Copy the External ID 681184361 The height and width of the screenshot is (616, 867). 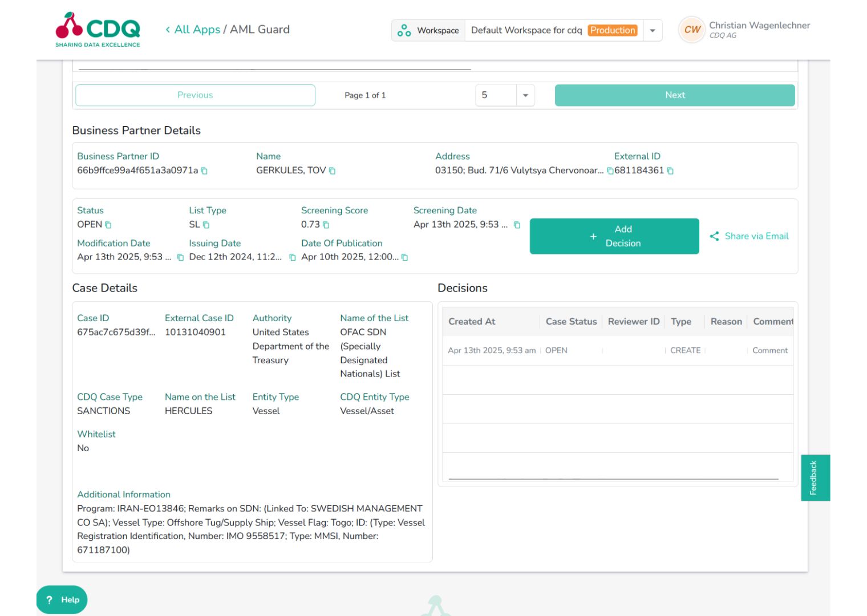(x=669, y=171)
